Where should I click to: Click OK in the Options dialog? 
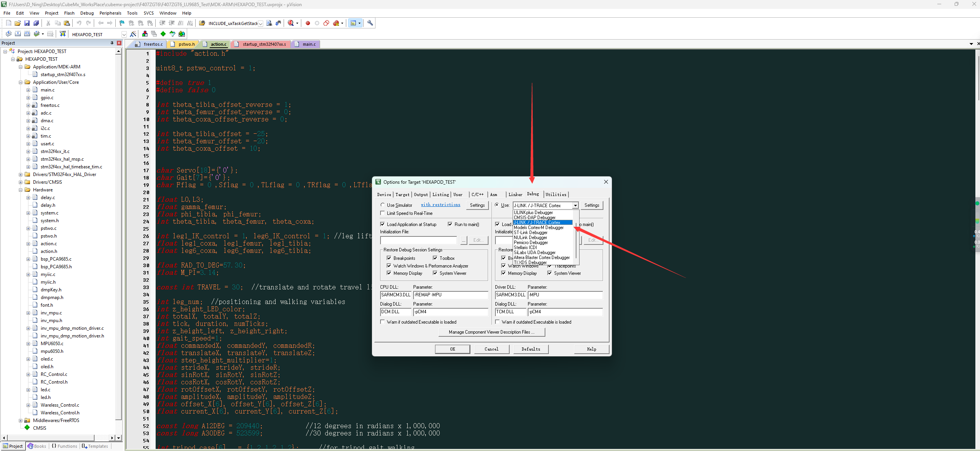452,349
